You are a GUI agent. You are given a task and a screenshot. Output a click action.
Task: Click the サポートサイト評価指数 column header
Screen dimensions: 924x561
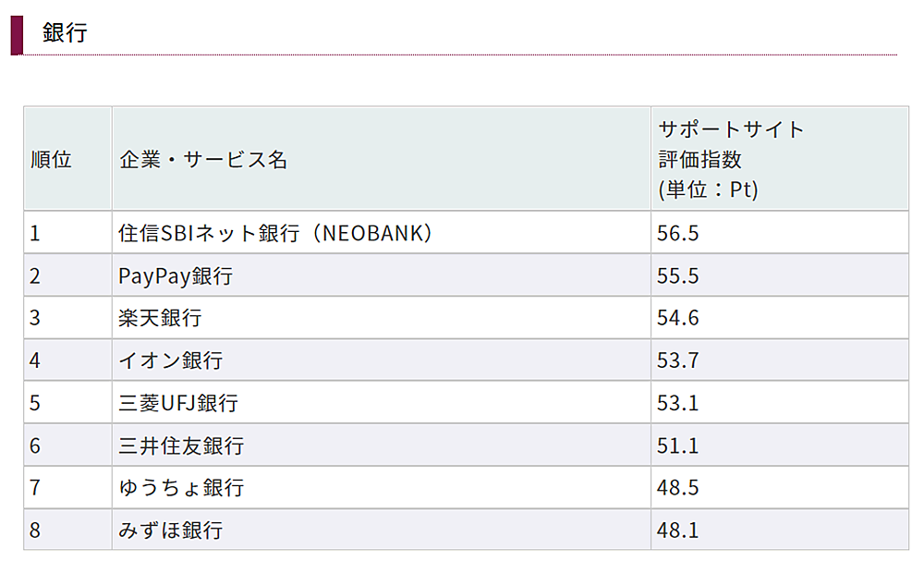[x=730, y=159]
